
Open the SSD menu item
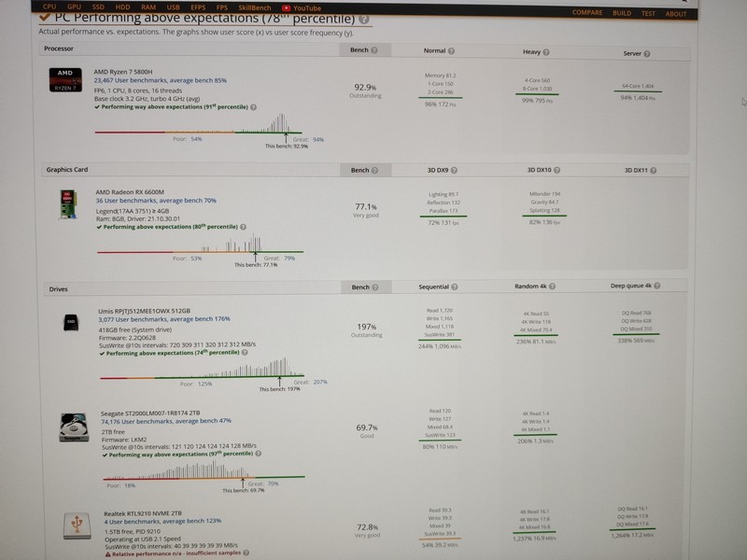[x=98, y=7]
